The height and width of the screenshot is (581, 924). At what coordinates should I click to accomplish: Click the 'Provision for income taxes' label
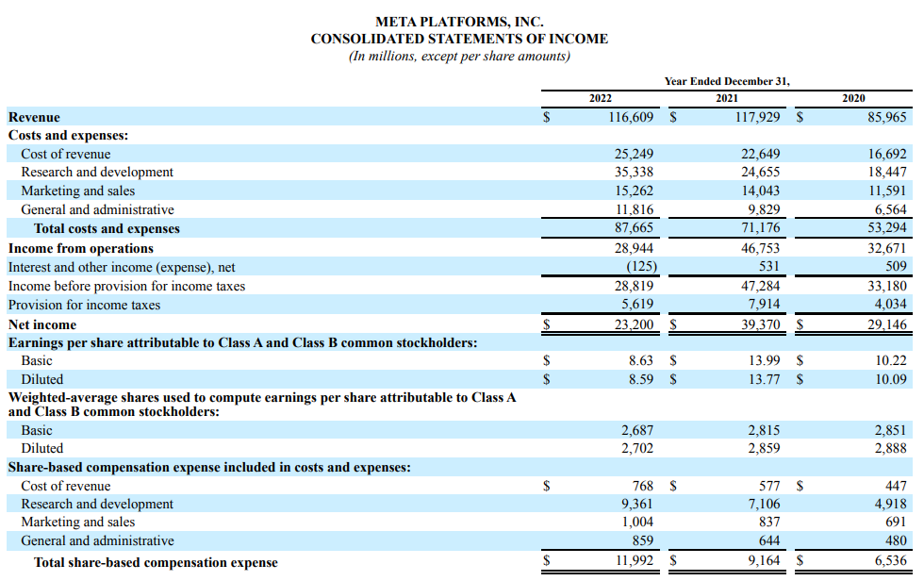click(x=84, y=305)
